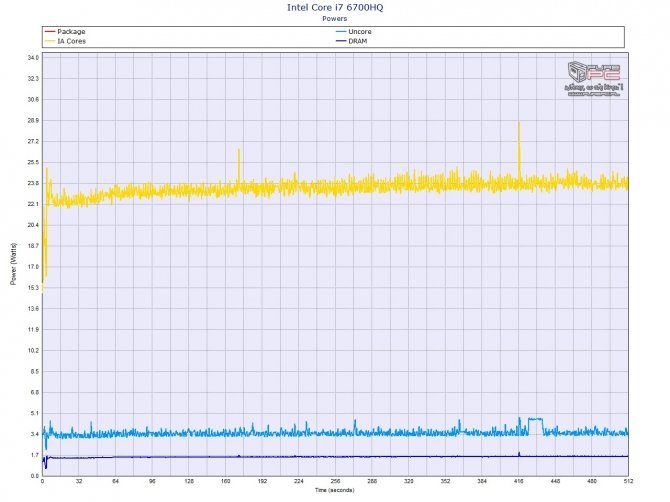Click the 'Intel Core i7 6700HQ' chart title
The image size is (670, 502).
(x=335, y=7)
